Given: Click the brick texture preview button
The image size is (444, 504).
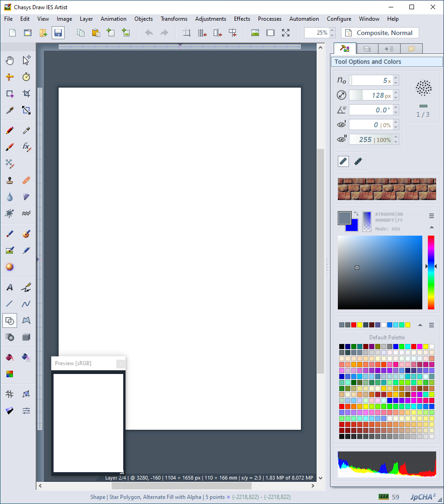Looking at the screenshot, I should pos(387,189).
